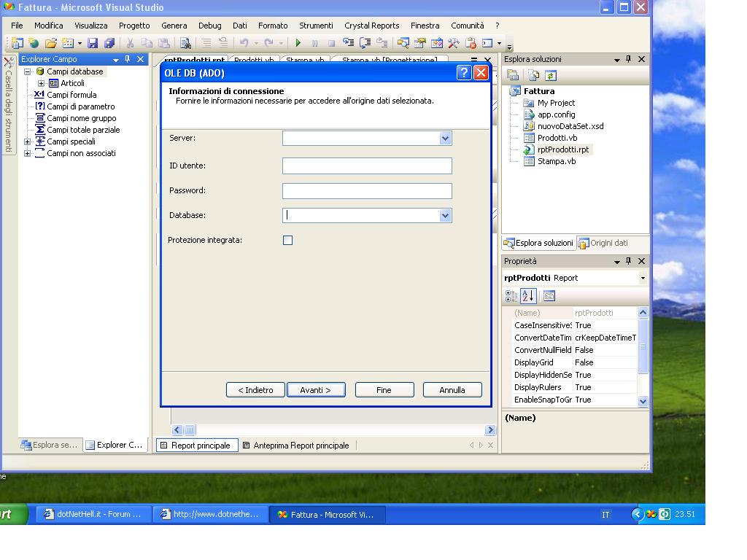Click the New Web Site toolbar icon
Image resolution: width=747 pixels, height=560 pixels.
[x=34, y=43]
